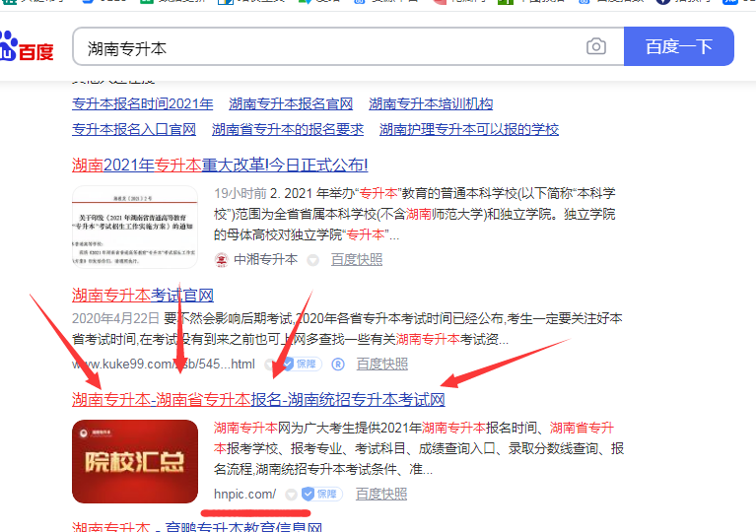Open the red 院校汇总 thumbnail
The image size is (756, 532).
pyautogui.click(x=135, y=461)
